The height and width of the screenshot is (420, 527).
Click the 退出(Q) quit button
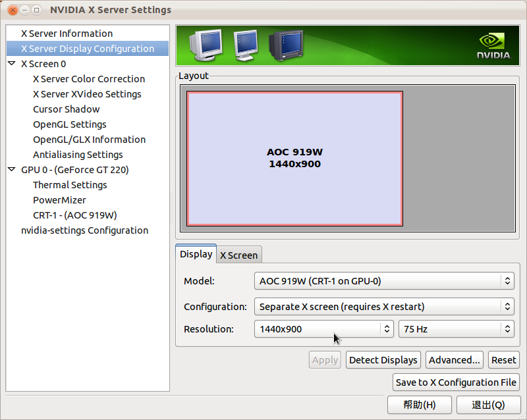488,405
